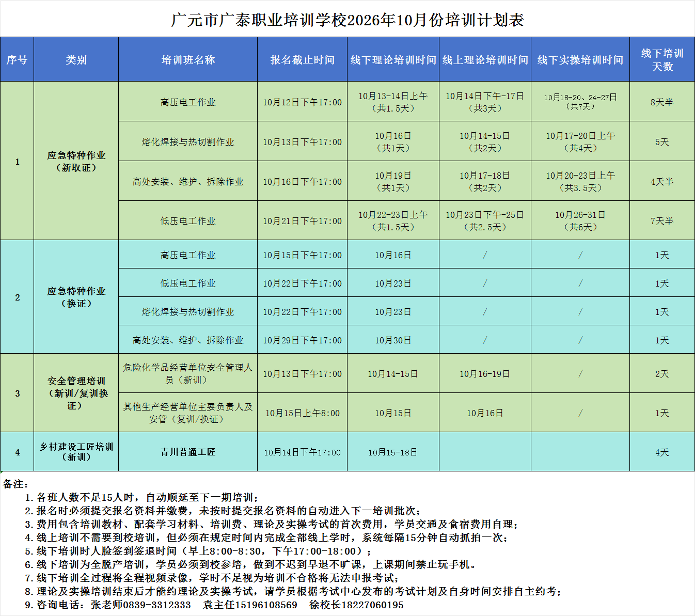Screen dimensions: 695x616
Task: Select the 类别 column header
Action: click(x=76, y=59)
